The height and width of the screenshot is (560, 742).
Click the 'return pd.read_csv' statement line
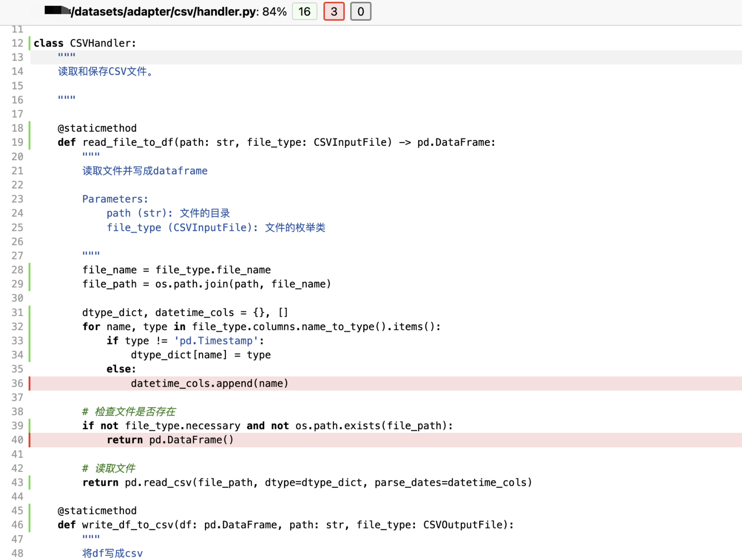click(307, 483)
